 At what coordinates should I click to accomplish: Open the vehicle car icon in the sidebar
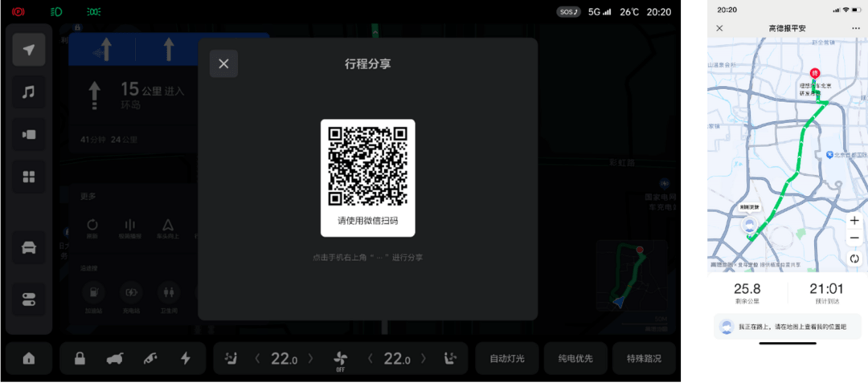tap(29, 247)
